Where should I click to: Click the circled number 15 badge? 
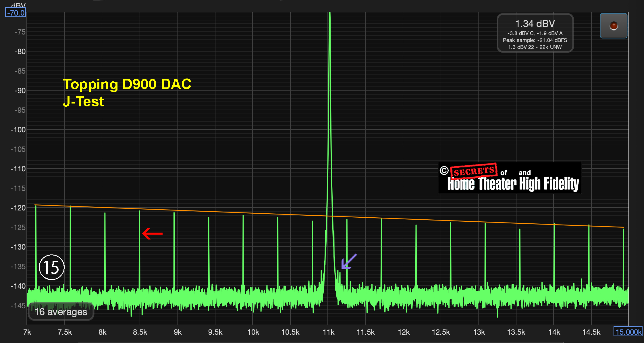(x=52, y=267)
